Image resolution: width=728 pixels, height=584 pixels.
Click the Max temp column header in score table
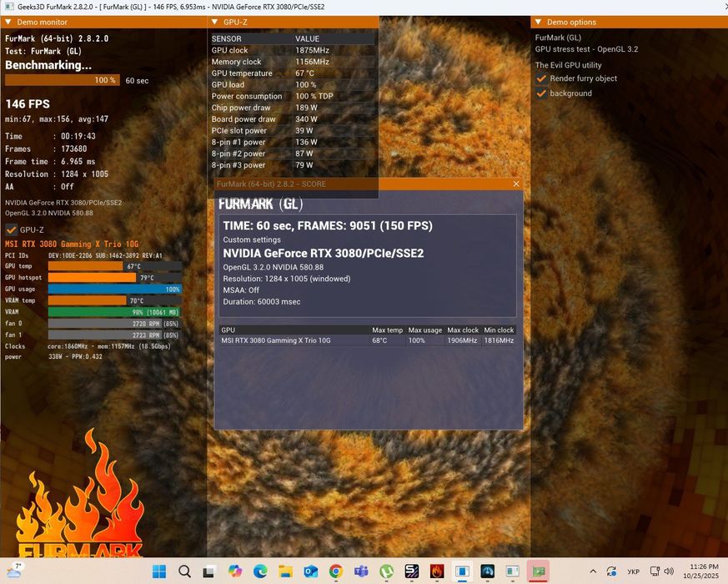[387, 330]
